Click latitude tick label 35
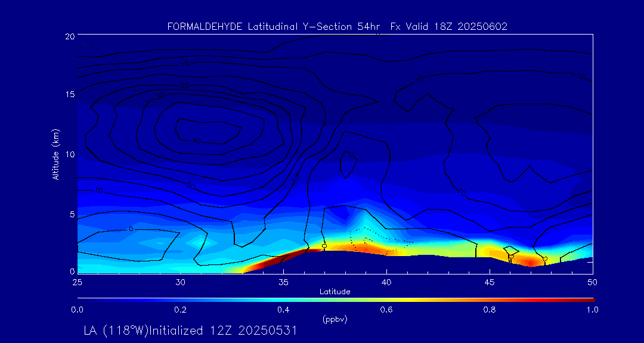Image resolution: width=644 pixels, height=343 pixels. coord(283,282)
